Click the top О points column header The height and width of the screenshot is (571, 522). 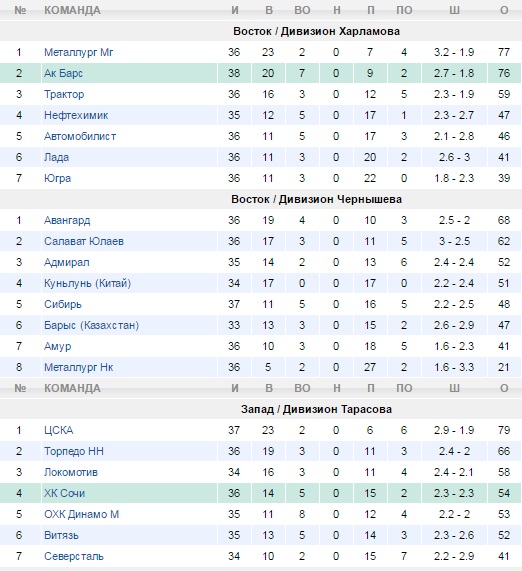[504, 10]
